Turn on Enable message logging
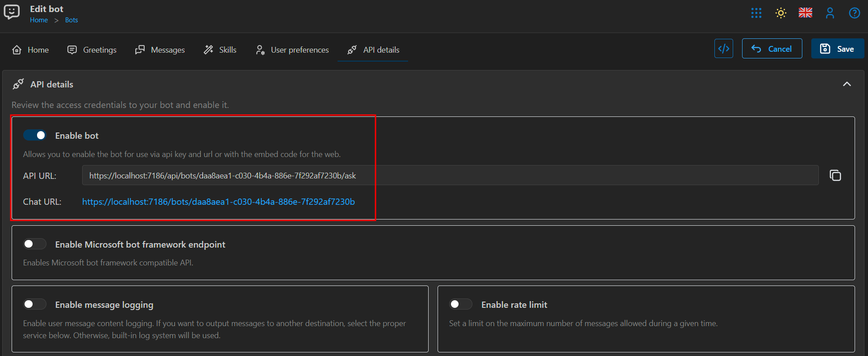Screen dimensions: 868x356 coord(35,304)
